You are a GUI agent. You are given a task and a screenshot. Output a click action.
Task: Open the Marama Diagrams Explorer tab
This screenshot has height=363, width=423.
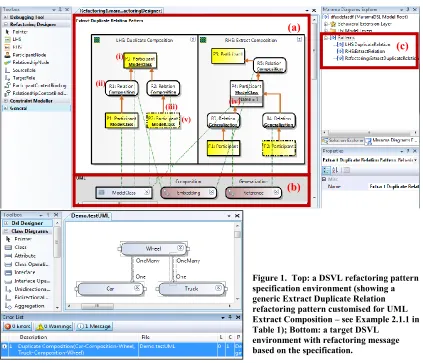[391, 141]
